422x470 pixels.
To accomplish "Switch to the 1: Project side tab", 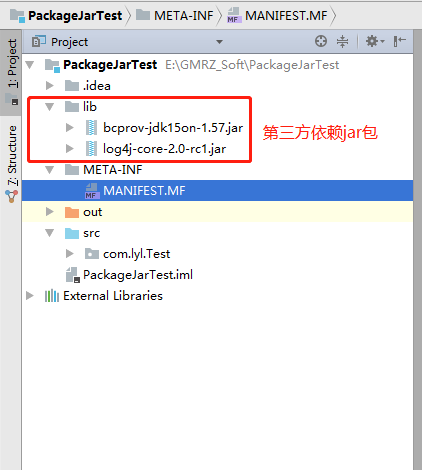I will [x=12, y=72].
